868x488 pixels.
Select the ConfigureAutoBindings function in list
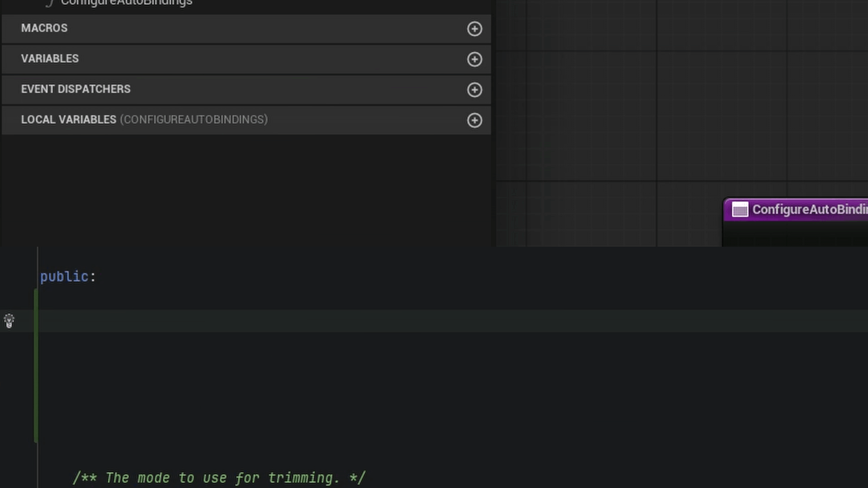[127, 3]
